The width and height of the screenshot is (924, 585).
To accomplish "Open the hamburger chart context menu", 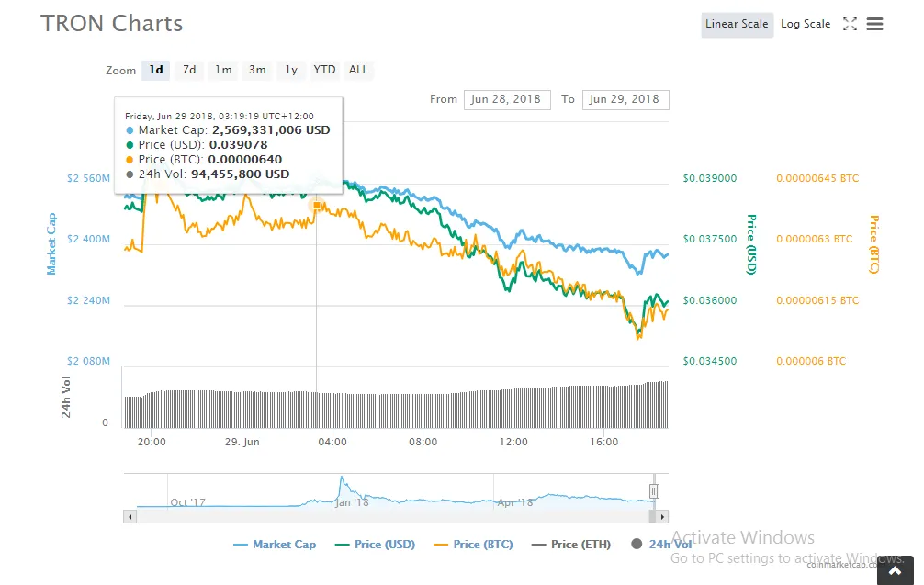I will coord(874,24).
